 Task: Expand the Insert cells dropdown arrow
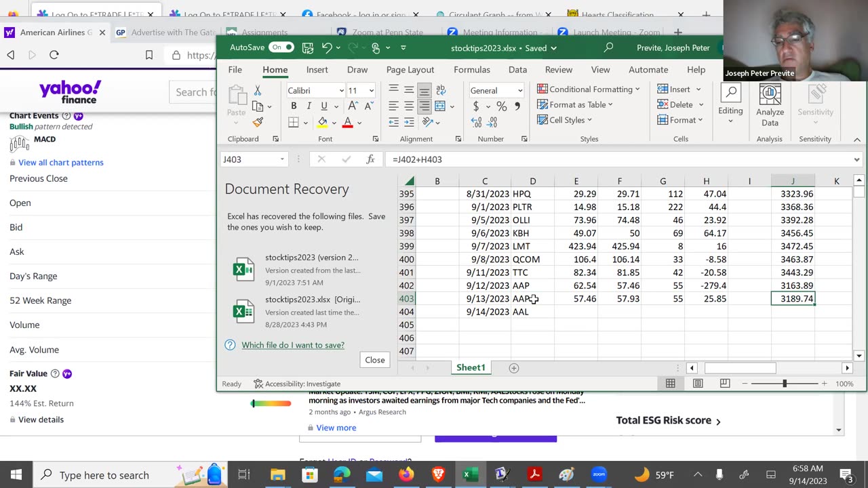(698, 89)
